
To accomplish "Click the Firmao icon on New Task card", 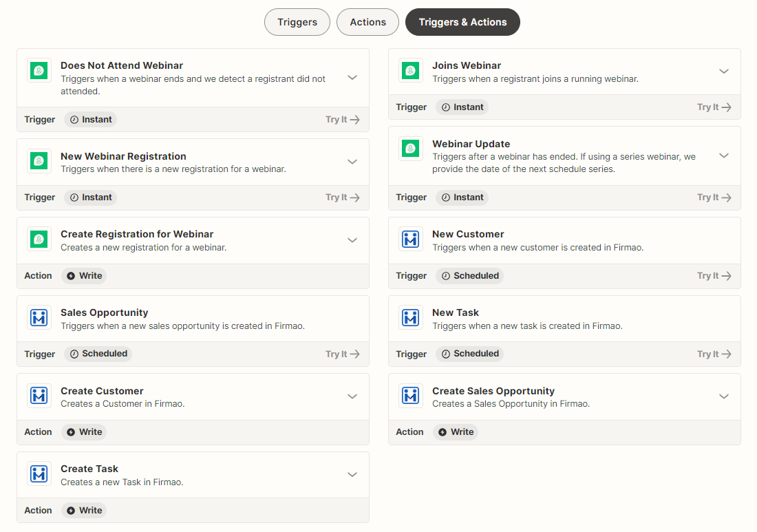I will 410,317.
